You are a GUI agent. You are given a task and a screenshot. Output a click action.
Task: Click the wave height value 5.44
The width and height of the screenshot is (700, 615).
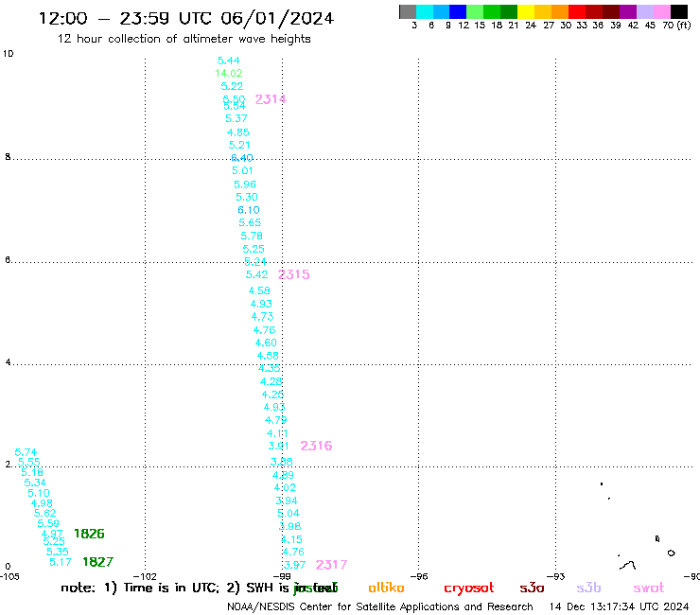tap(229, 61)
